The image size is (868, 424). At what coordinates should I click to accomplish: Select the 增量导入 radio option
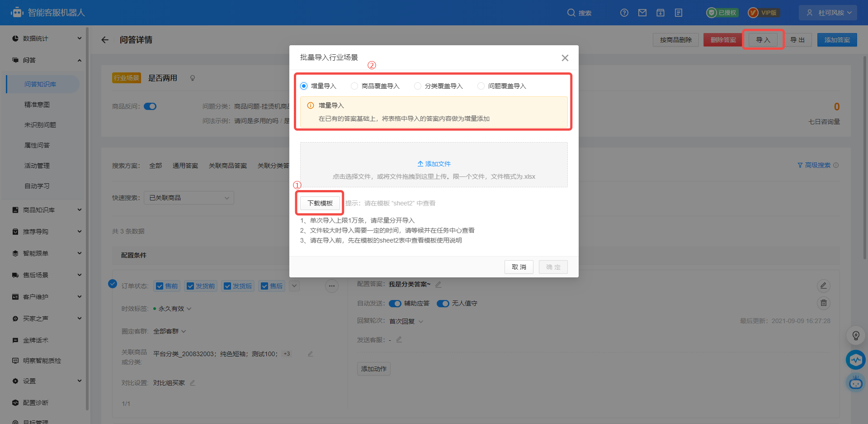tap(304, 86)
